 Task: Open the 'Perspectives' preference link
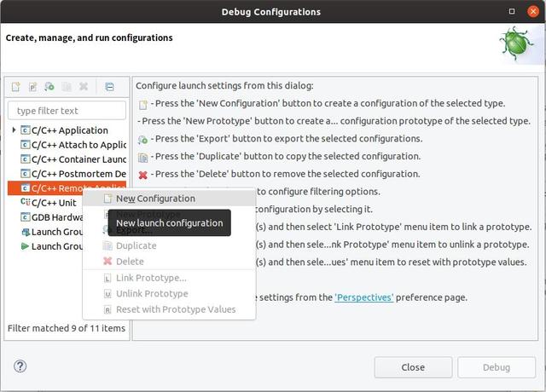[x=364, y=297]
